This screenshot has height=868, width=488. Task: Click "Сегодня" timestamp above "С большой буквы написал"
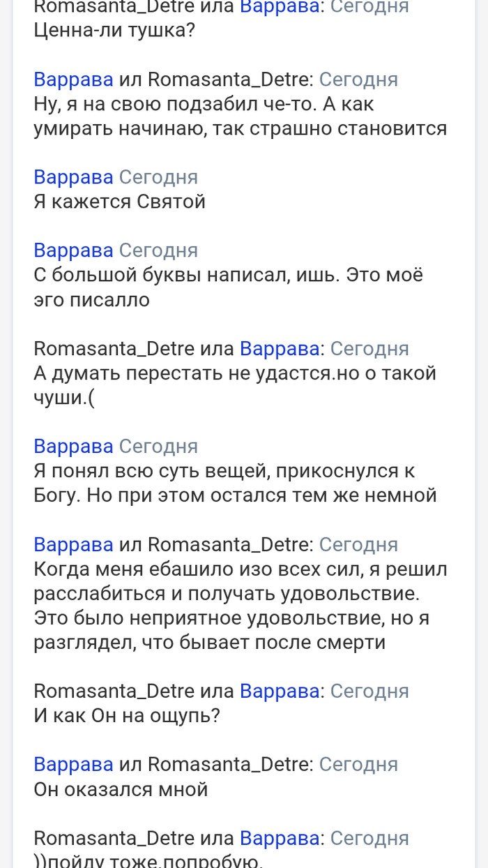coord(158,250)
